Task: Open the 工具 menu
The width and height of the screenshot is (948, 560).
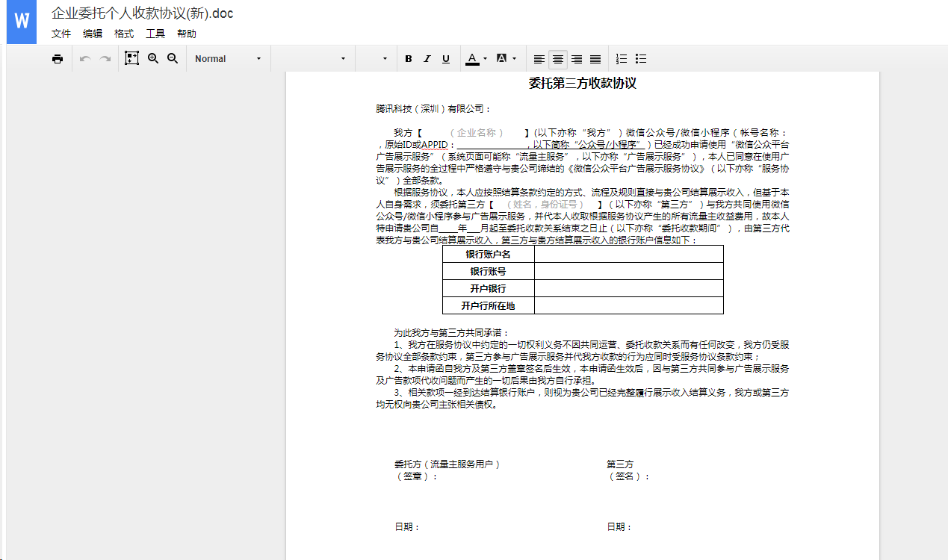Action: pyautogui.click(x=155, y=34)
